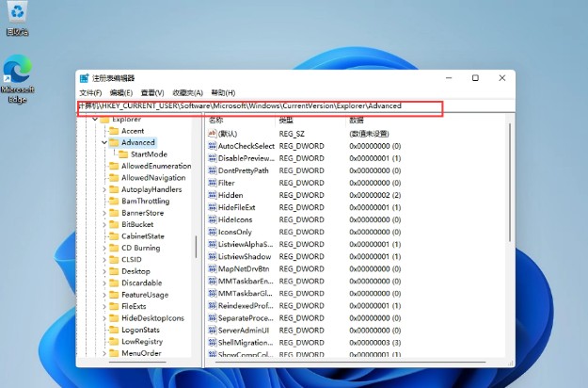Image resolution: width=588 pixels, height=388 pixels.
Task: Expand the AutoplayHandlers key
Action: pyautogui.click(x=104, y=189)
